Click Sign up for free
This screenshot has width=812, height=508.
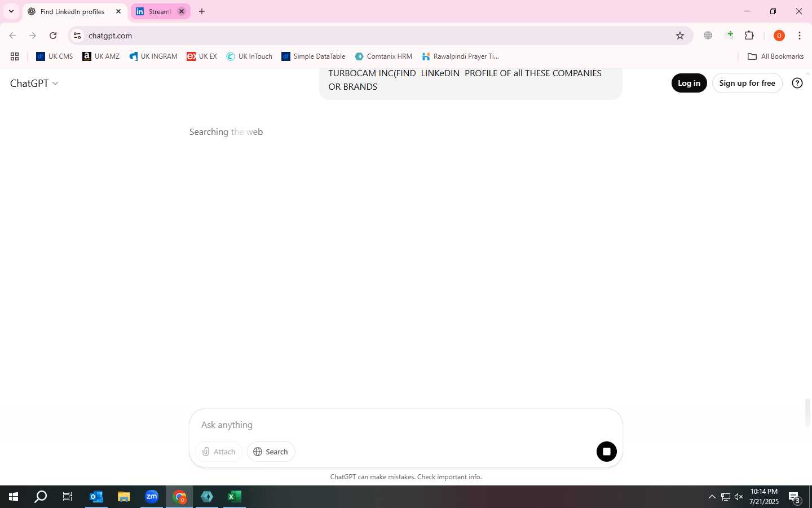click(x=747, y=83)
